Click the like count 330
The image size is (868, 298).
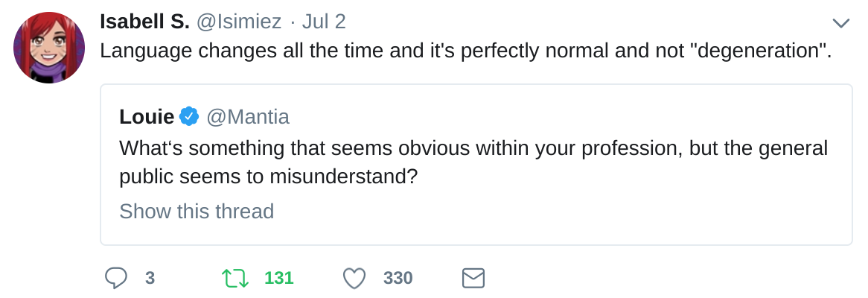398,279
